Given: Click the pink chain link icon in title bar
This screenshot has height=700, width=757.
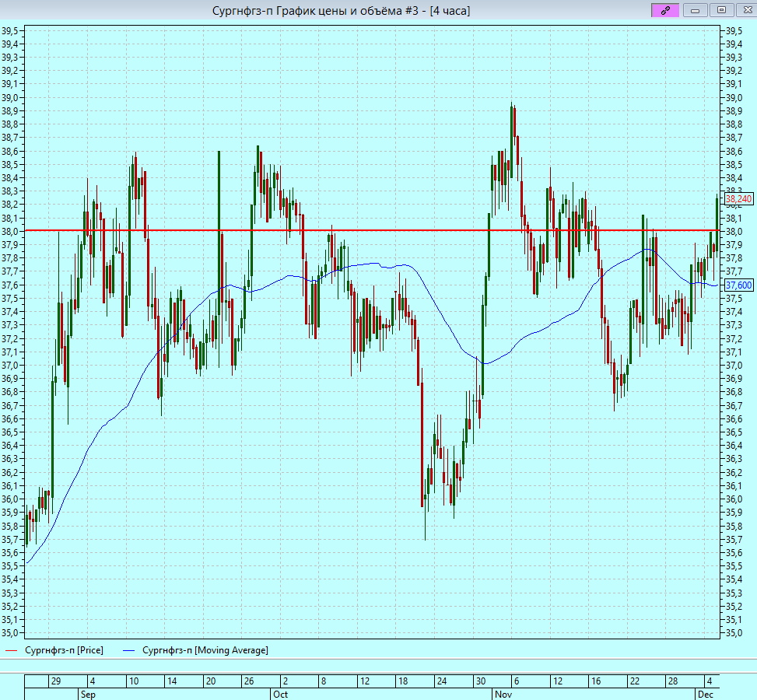Looking at the screenshot, I should [x=664, y=10].
